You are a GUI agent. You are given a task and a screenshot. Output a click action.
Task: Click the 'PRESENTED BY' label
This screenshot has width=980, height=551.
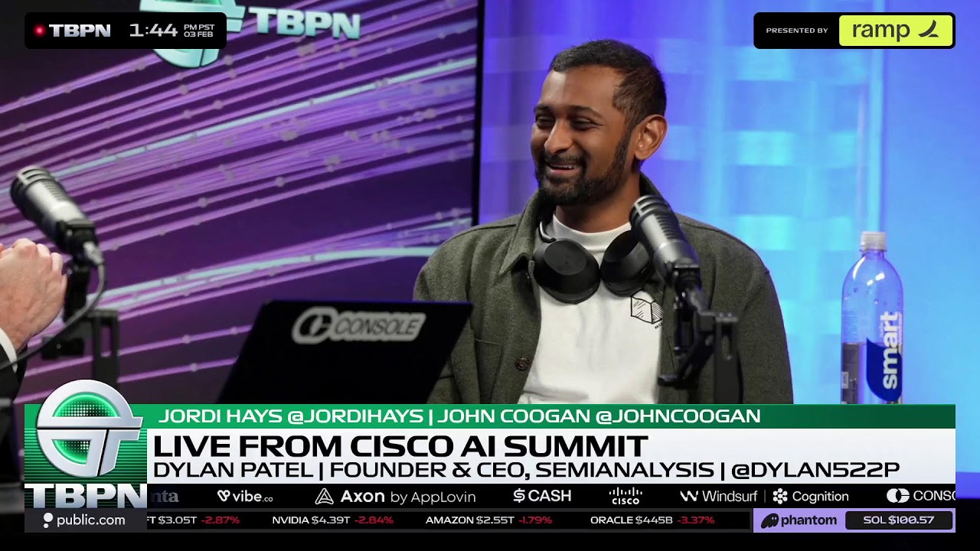click(797, 31)
